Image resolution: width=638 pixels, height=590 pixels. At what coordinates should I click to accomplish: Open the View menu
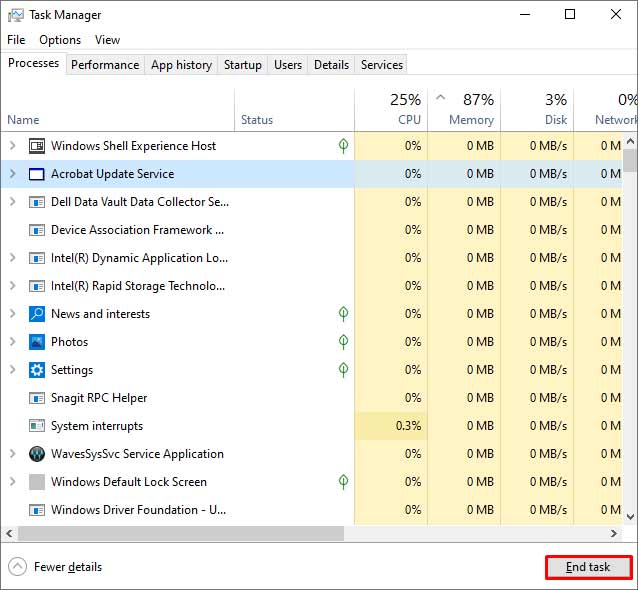107,40
